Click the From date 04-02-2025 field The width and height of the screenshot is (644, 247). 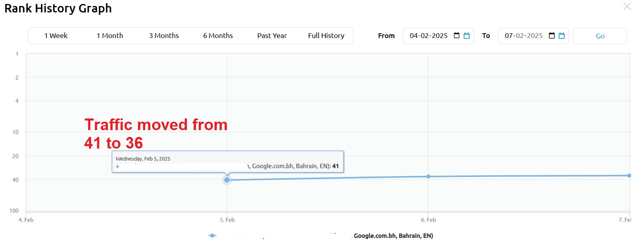pyautogui.click(x=428, y=36)
